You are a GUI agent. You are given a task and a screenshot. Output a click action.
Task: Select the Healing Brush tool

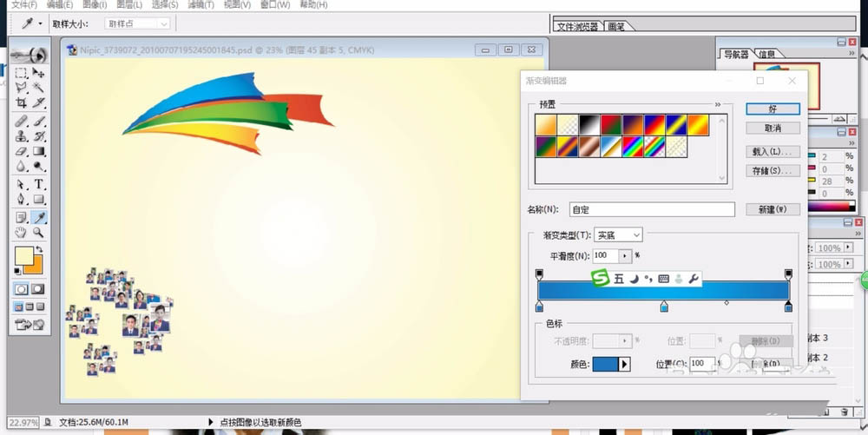21,121
